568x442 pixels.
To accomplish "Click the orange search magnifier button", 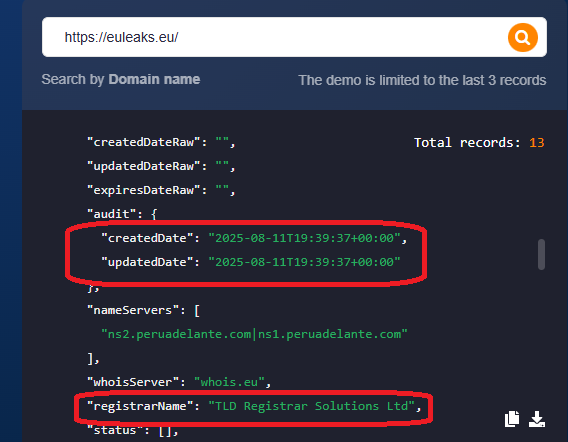I will point(523,37).
